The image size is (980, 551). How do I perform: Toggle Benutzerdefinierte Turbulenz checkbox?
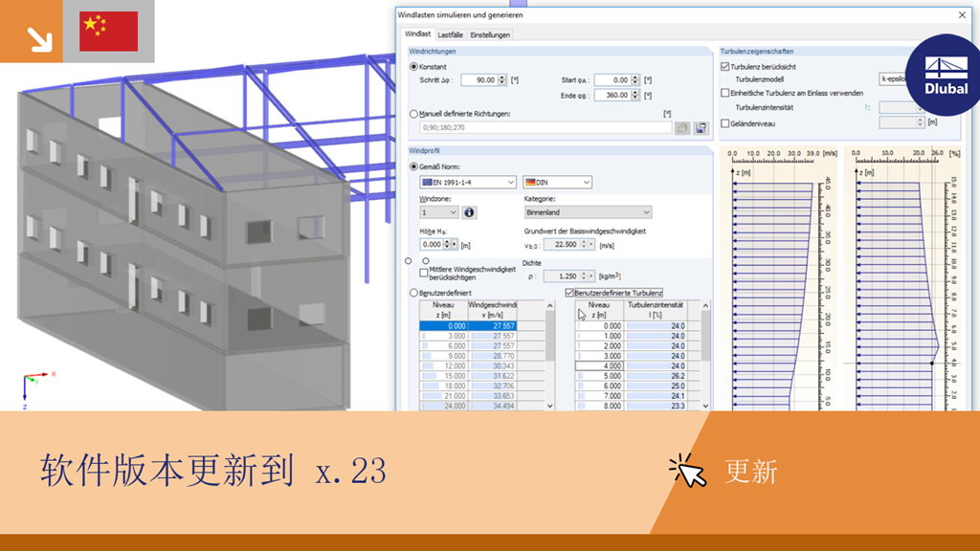click(569, 293)
